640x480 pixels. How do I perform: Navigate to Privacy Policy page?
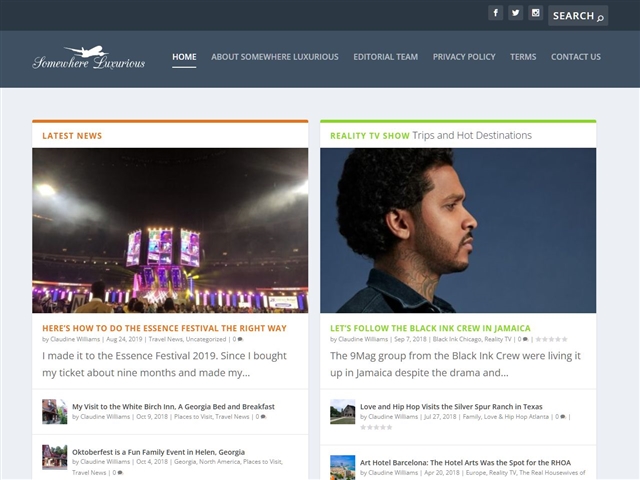click(x=464, y=57)
